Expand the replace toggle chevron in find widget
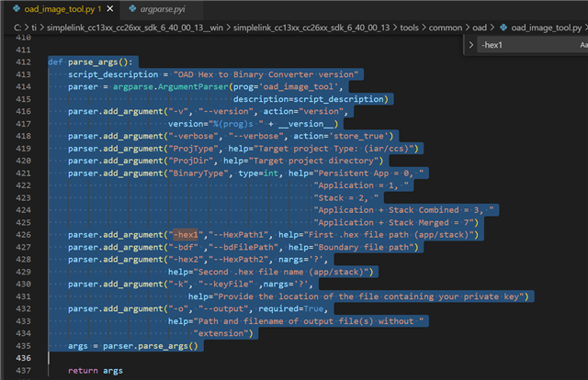The height and width of the screenshot is (380, 588). pyautogui.click(x=471, y=45)
